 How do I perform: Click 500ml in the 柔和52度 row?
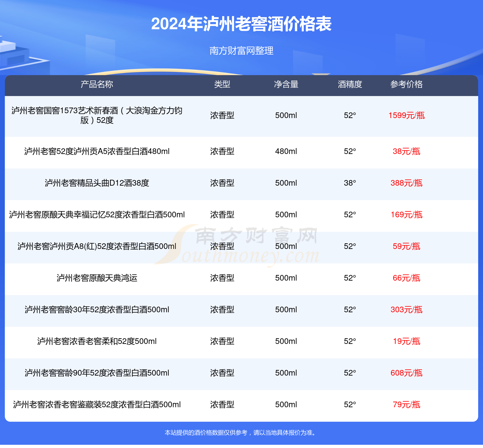click(x=286, y=341)
